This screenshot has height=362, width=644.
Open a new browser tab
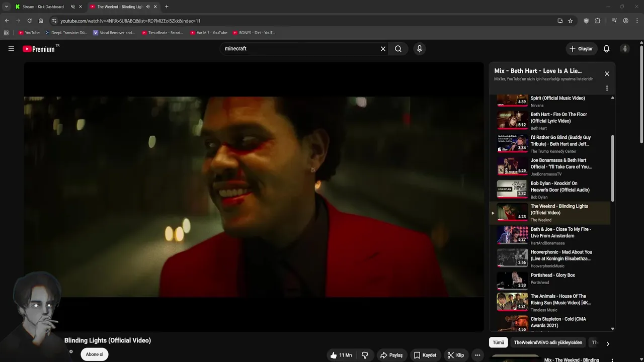point(167,7)
